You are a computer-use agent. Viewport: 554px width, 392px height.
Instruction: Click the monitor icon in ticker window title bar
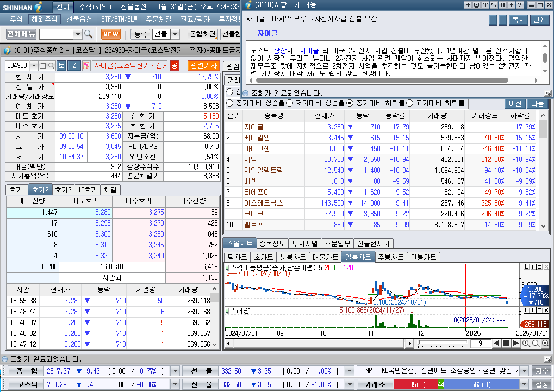click(476, 5)
